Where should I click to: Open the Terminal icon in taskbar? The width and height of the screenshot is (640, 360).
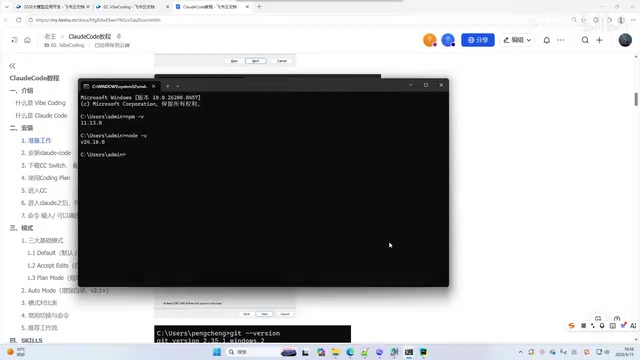click(409, 352)
